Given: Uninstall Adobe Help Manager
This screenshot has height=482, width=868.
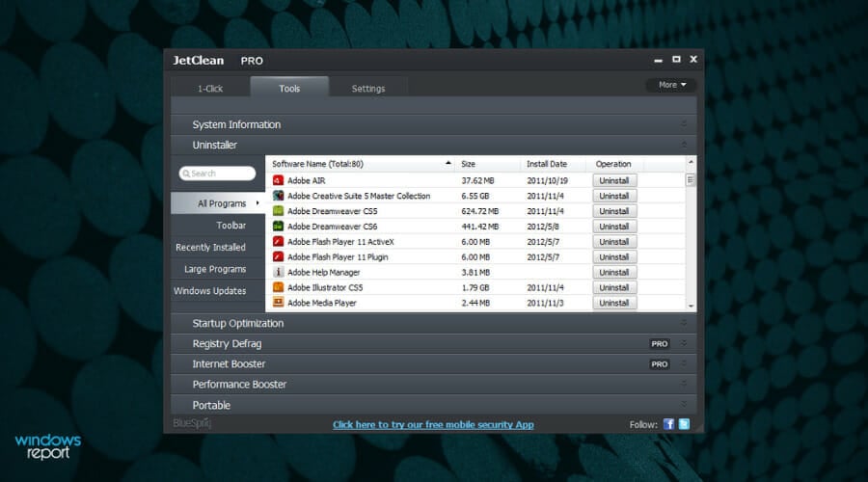Looking at the screenshot, I should pyautogui.click(x=614, y=272).
